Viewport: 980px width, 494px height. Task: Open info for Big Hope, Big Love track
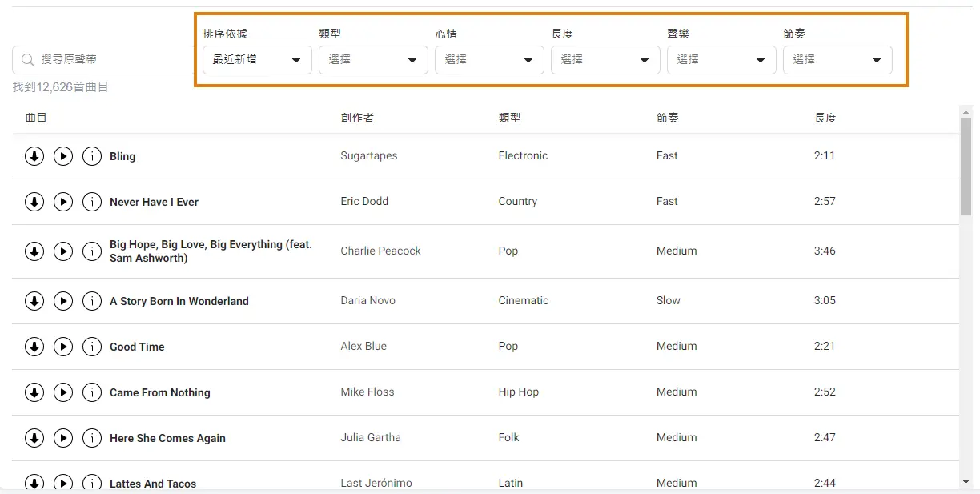pos(92,251)
